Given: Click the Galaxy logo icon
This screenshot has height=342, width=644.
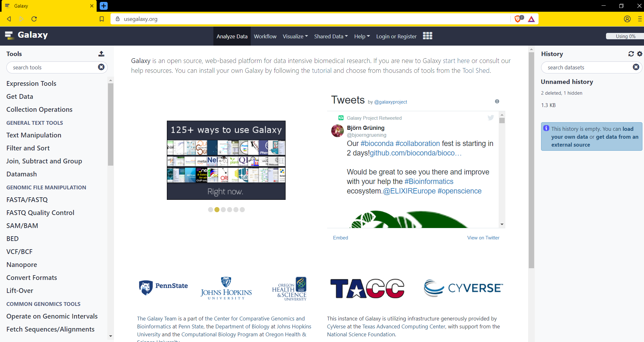Looking at the screenshot, I should (9, 35).
